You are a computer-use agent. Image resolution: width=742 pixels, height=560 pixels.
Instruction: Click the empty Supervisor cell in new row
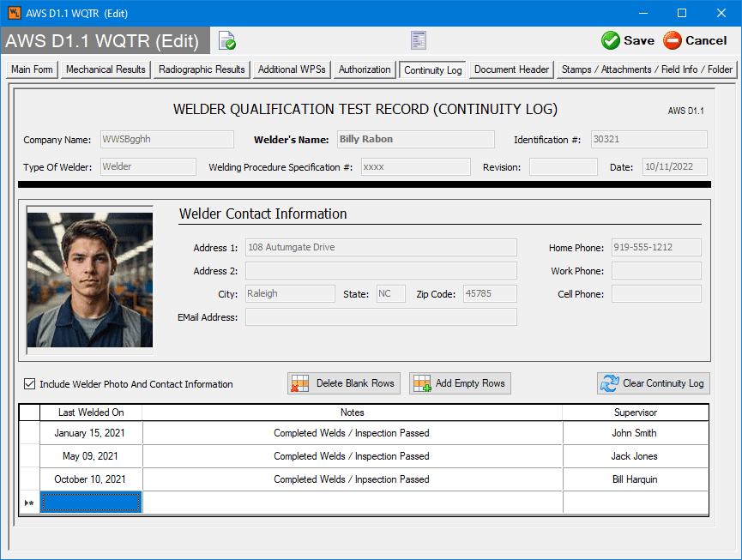coord(636,503)
